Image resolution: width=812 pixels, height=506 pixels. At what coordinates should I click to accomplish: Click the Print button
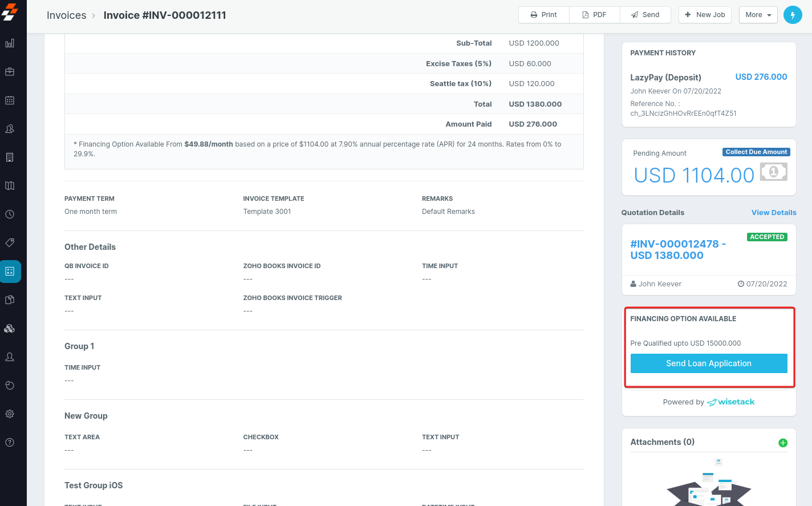(543, 15)
